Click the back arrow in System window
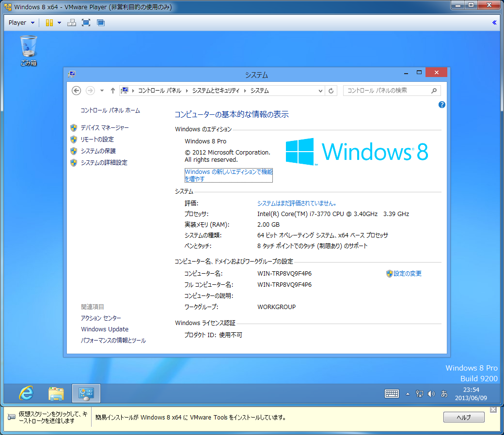This screenshot has height=435, width=504. tap(76, 91)
